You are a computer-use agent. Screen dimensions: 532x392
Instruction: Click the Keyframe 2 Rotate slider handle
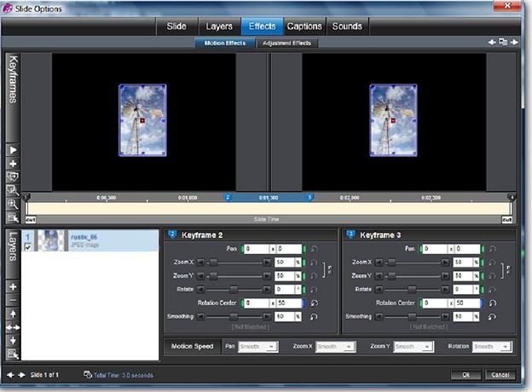pos(234,289)
